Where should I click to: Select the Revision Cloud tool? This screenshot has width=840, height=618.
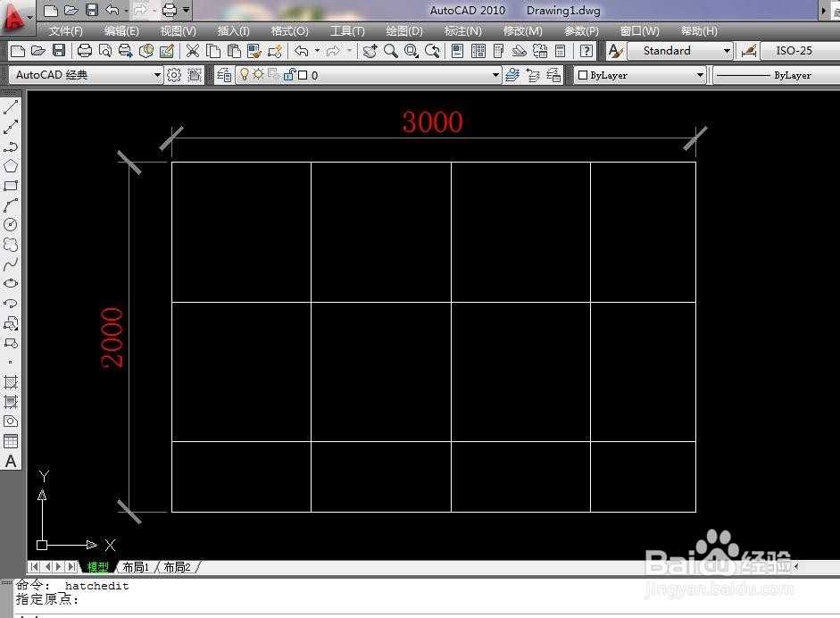coord(11,245)
